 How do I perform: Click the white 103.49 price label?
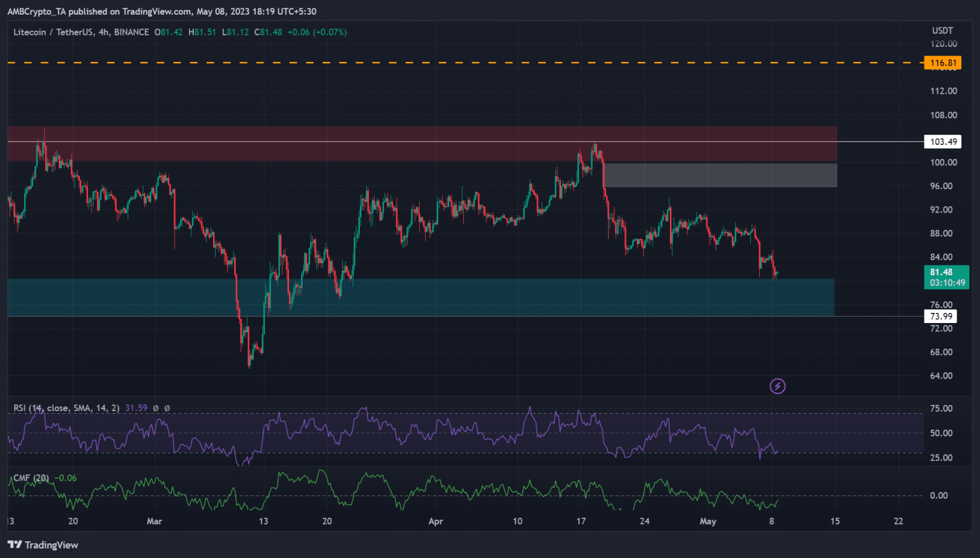coord(942,142)
